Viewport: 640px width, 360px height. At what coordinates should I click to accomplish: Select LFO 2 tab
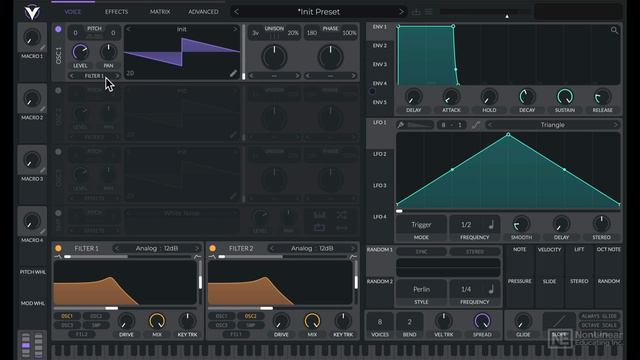(x=380, y=154)
